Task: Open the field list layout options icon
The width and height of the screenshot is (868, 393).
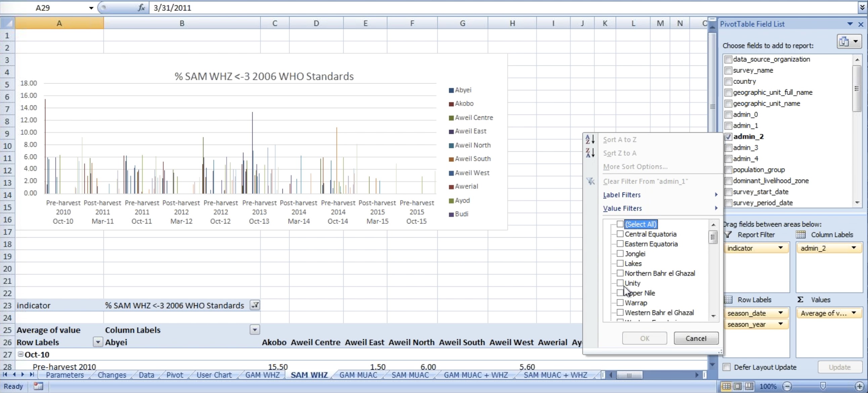Action: click(849, 41)
